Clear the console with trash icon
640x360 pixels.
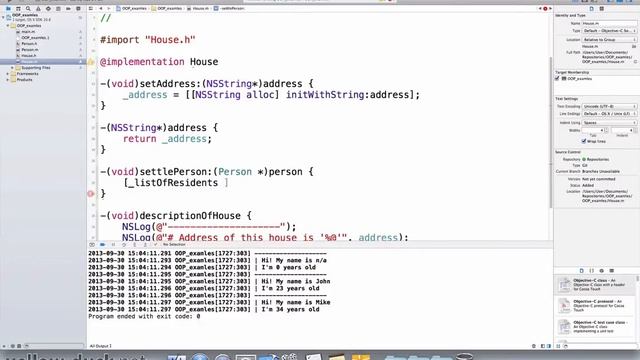(x=534, y=346)
